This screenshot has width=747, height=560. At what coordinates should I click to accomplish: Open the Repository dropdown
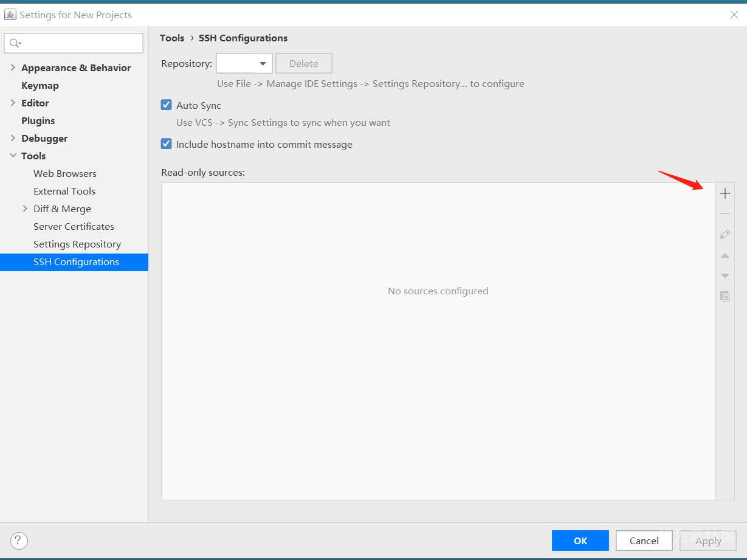click(244, 63)
